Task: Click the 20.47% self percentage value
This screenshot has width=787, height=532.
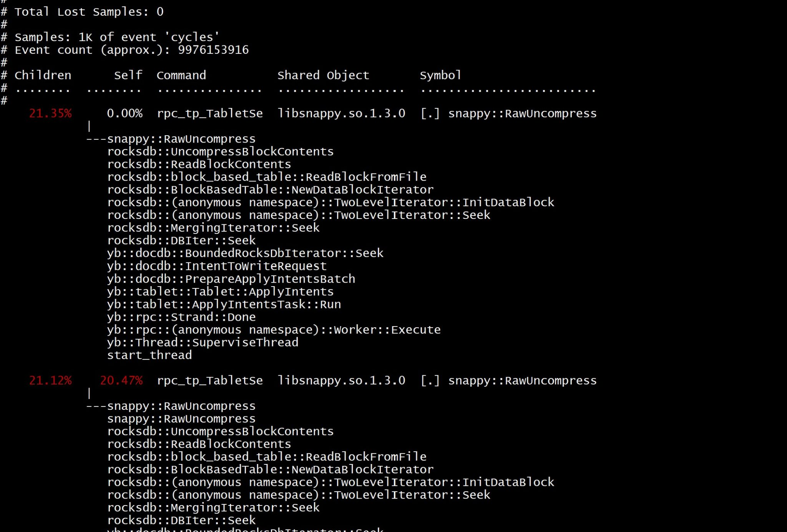Action: pyautogui.click(x=121, y=380)
